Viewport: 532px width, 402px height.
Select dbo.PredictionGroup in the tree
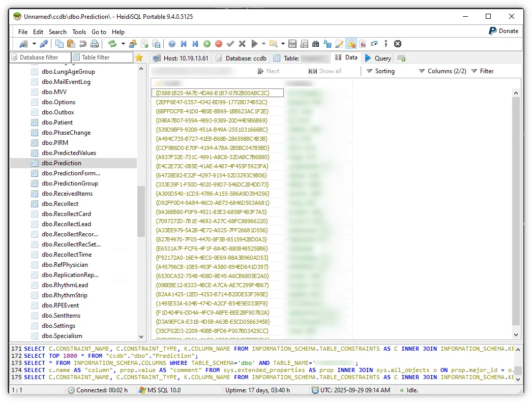click(70, 183)
